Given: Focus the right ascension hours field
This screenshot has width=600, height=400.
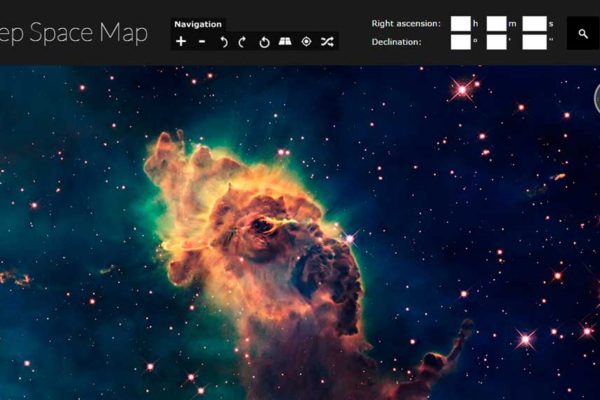Looking at the screenshot, I should pyautogui.click(x=460, y=23).
